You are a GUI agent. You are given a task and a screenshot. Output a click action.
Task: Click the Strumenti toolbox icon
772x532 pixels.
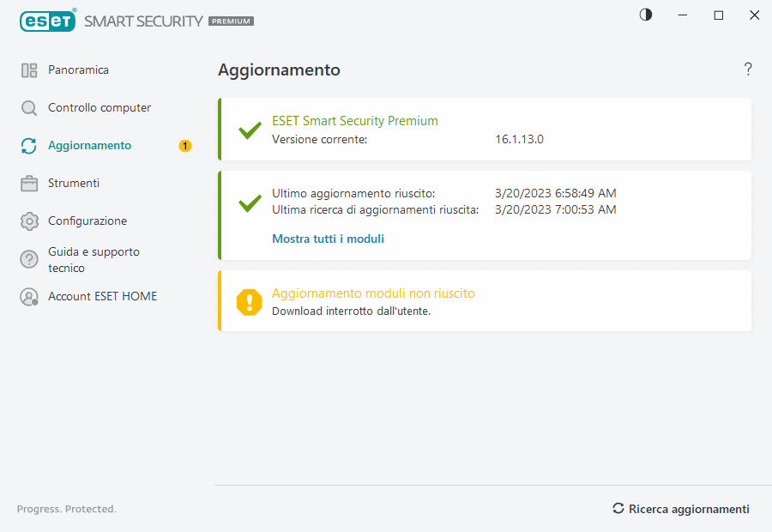click(29, 184)
